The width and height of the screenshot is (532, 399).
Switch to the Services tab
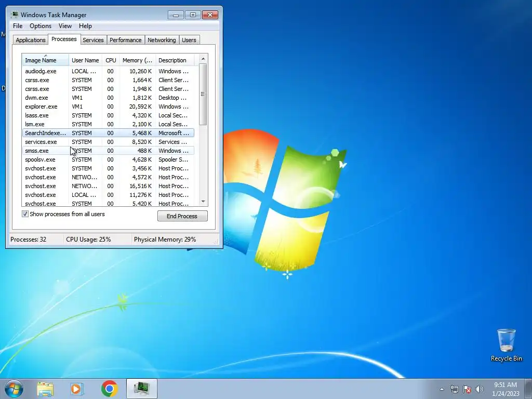click(94, 40)
